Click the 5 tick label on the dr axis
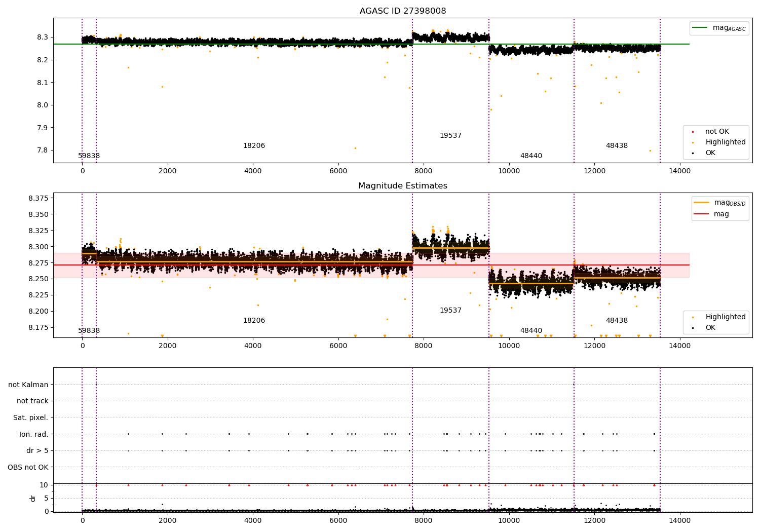Screen dimensions: 760x532 tap(47, 499)
